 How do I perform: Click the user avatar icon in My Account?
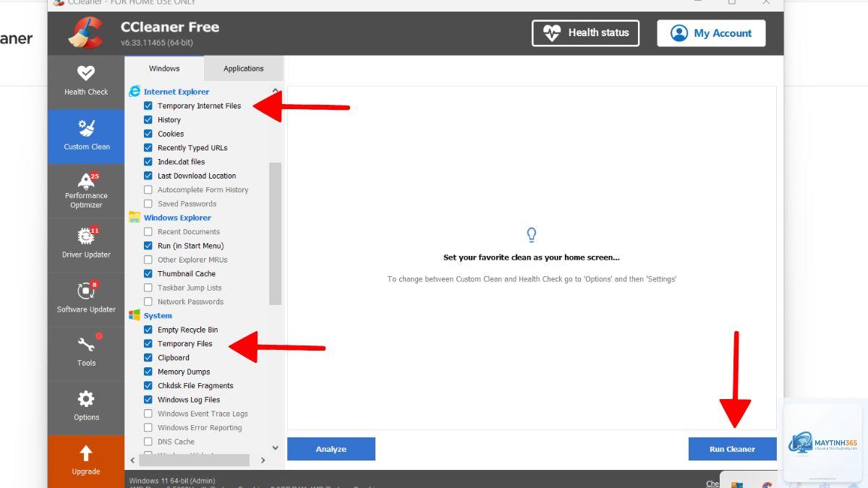(x=678, y=33)
